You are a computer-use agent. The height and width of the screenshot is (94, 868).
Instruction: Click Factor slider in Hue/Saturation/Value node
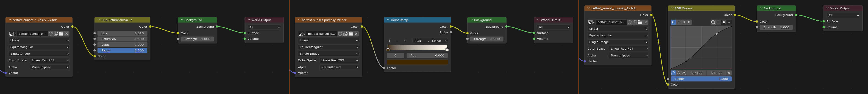click(122, 50)
